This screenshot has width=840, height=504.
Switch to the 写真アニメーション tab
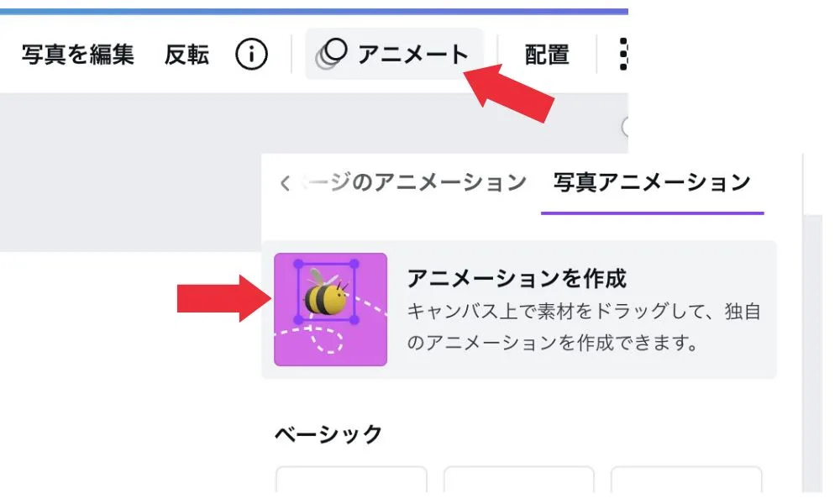(652, 182)
